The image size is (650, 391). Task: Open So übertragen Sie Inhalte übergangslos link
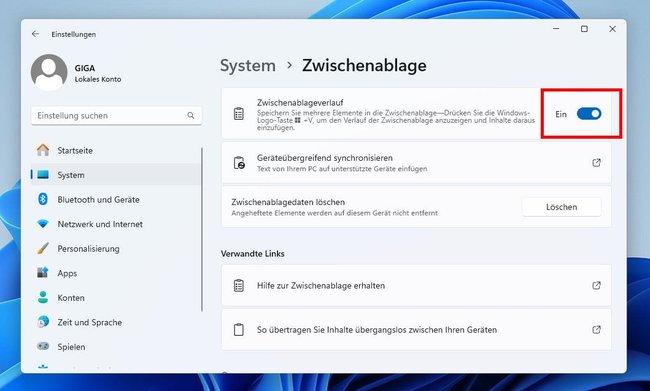[416, 330]
